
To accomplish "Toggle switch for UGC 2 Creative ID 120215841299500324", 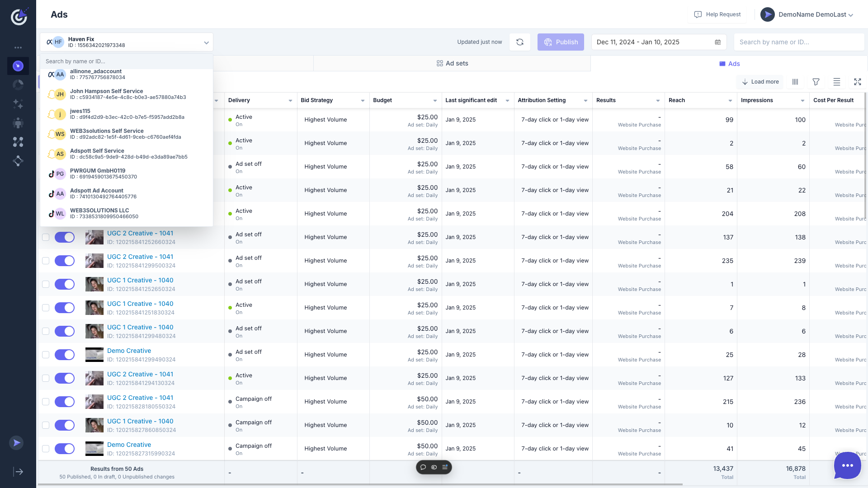I will (x=65, y=261).
